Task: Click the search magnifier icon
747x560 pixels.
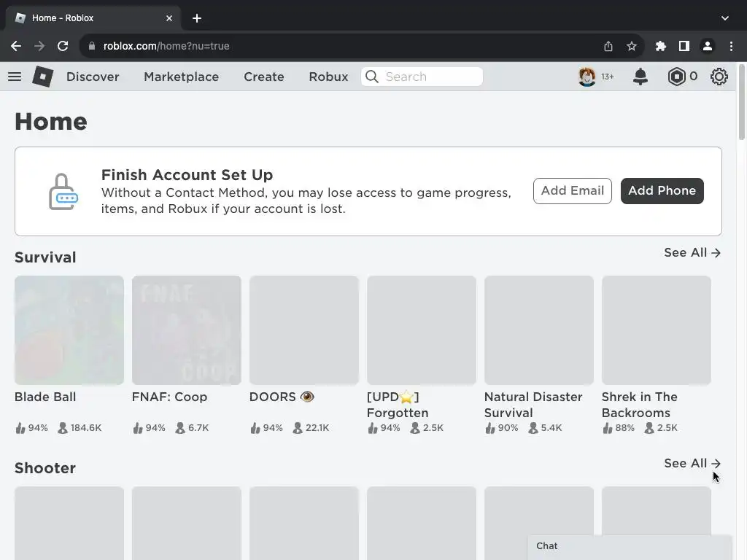Action: point(372,77)
